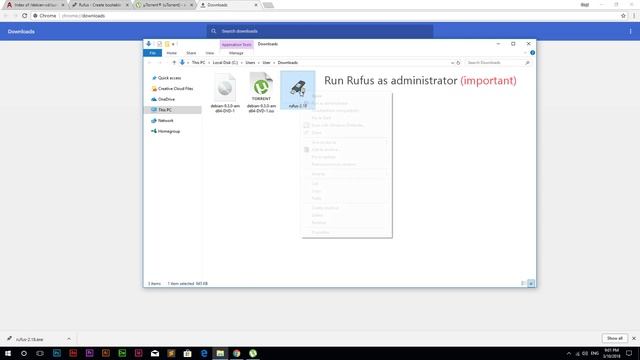The image size is (640, 360).
Task: Go forward in File Explorer
Action: [x=160, y=62]
